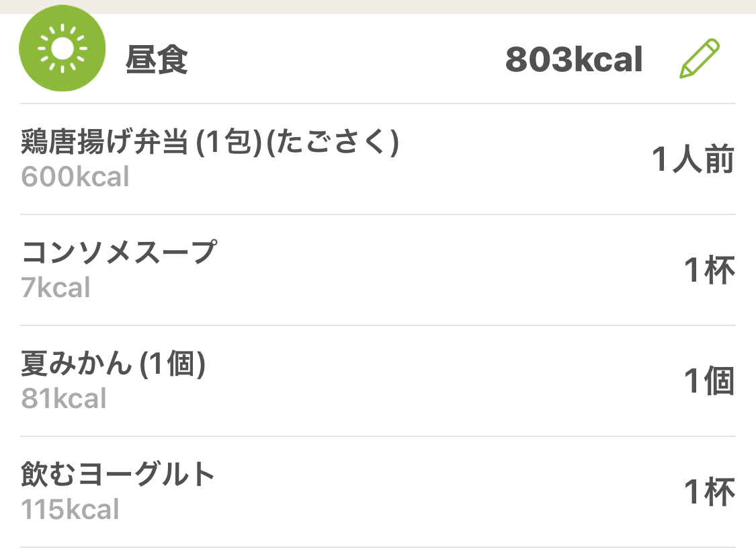This screenshot has height=560, width=756.
Task: Click the green sun lunch icon
Action: 62,48
